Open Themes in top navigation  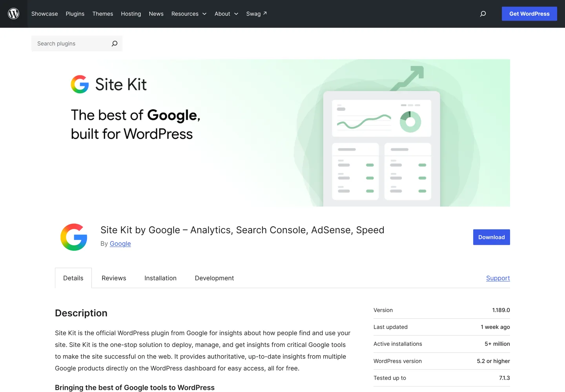tap(103, 14)
